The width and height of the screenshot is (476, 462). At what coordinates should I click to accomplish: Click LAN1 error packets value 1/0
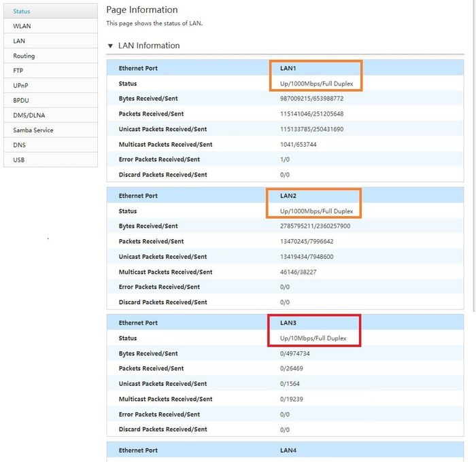[x=285, y=159]
